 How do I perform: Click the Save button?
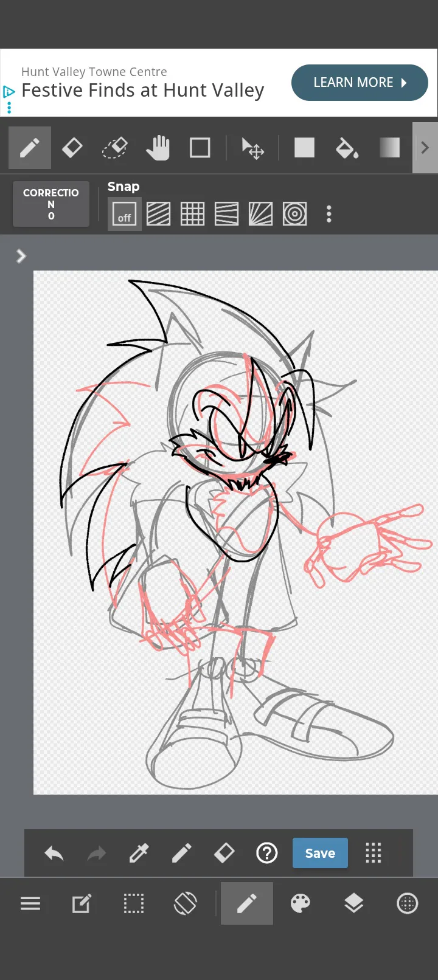click(x=320, y=853)
